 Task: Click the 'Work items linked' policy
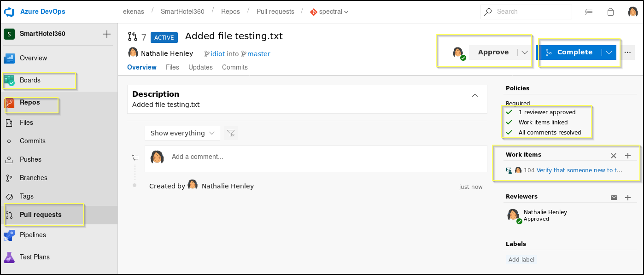pos(543,123)
